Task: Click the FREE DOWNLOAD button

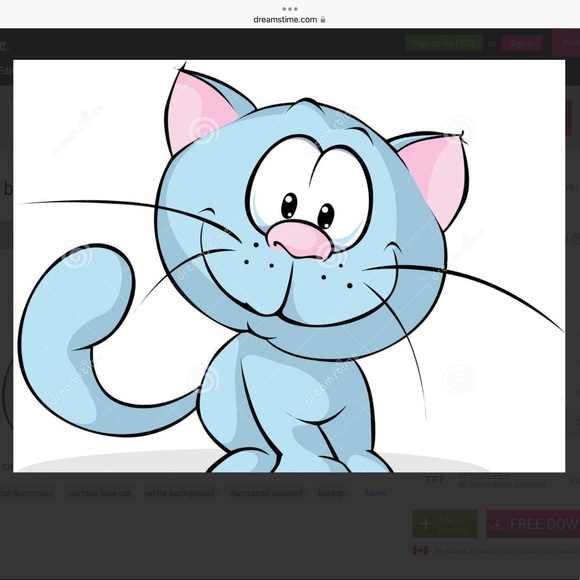Action: tap(533, 524)
